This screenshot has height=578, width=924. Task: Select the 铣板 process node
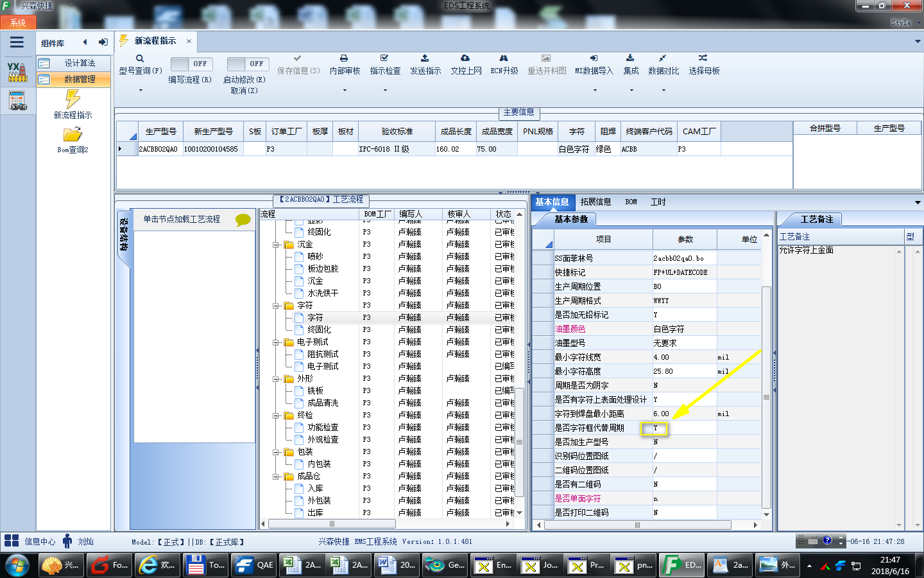[315, 391]
